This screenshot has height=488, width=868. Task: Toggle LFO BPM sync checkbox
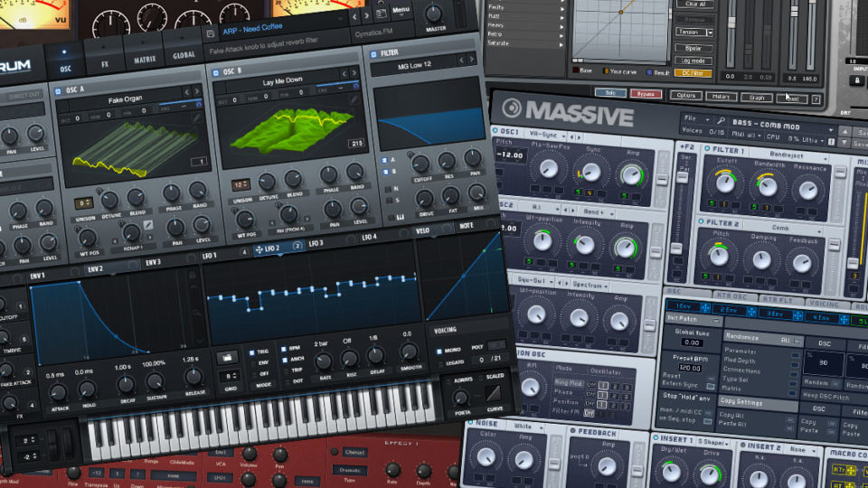point(284,349)
